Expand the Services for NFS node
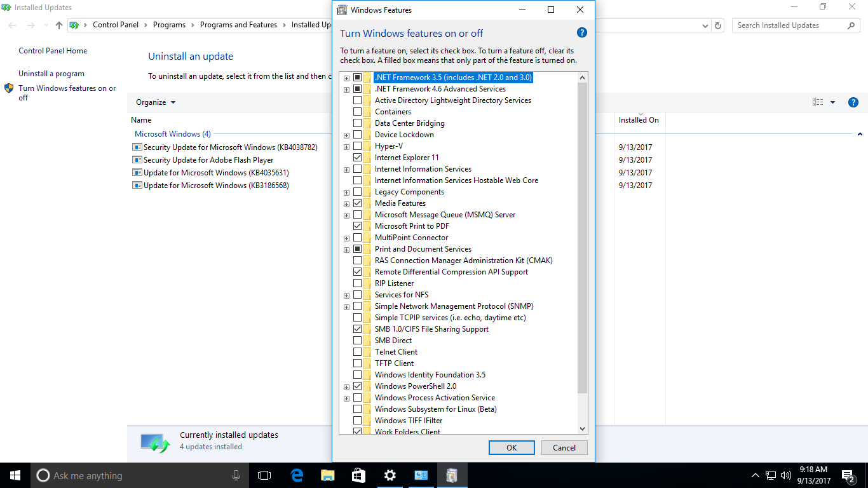Screen dimensions: 868x488 pyautogui.click(x=346, y=295)
